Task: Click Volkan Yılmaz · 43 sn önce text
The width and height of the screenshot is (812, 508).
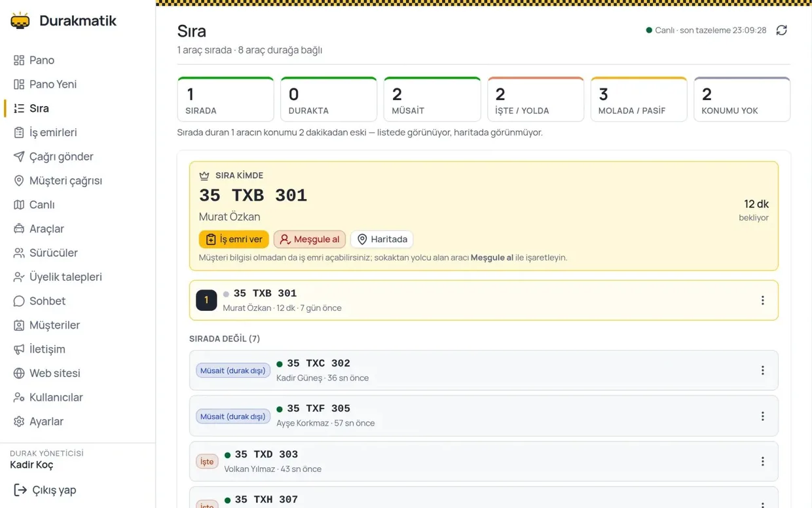Action: 272,469
